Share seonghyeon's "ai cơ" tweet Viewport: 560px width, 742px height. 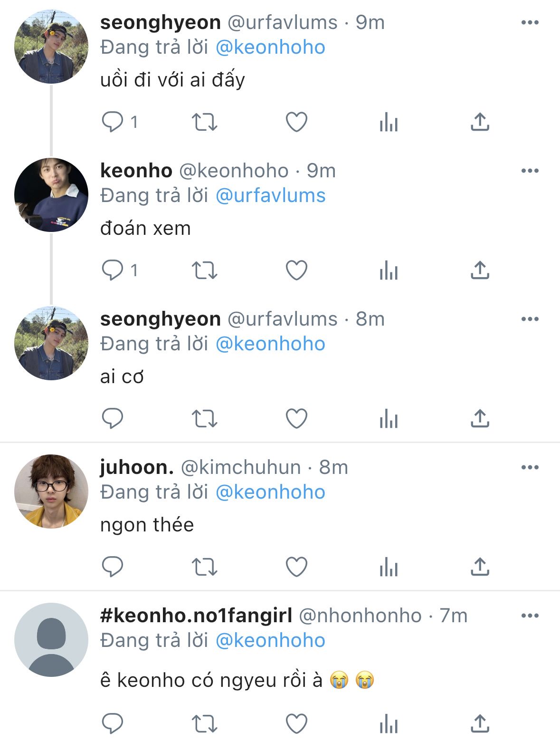click(x=480, y=419)
